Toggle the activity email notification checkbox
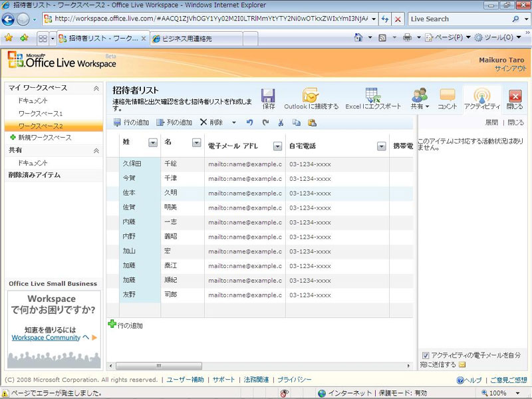The width and height of the screenshot is (532, 399). 426,355
